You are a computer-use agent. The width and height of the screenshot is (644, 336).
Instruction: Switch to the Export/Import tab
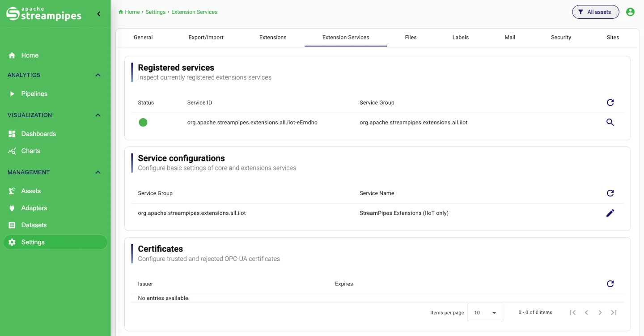click(x=206, y=38)
